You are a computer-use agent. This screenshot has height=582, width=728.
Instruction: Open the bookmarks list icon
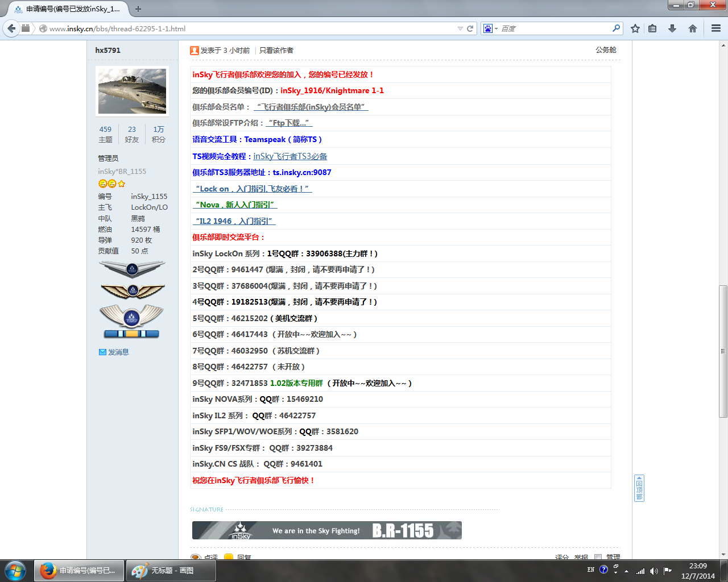coord(652,28)
